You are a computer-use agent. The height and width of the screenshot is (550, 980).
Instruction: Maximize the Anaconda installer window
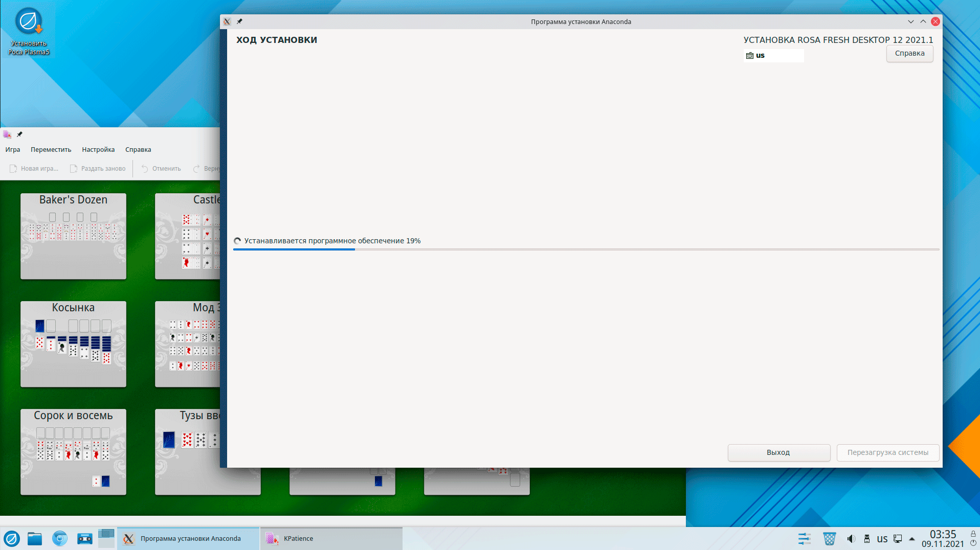(923, 21)
